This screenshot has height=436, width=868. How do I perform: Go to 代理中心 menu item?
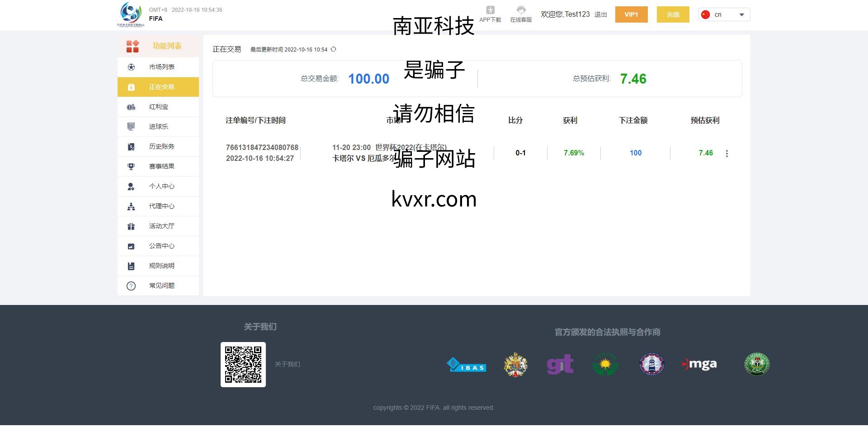158,206
